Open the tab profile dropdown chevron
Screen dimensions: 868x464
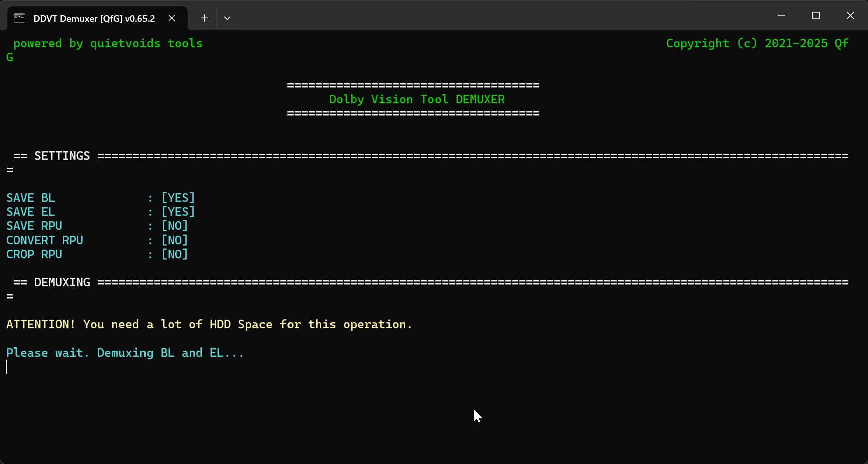227,18
